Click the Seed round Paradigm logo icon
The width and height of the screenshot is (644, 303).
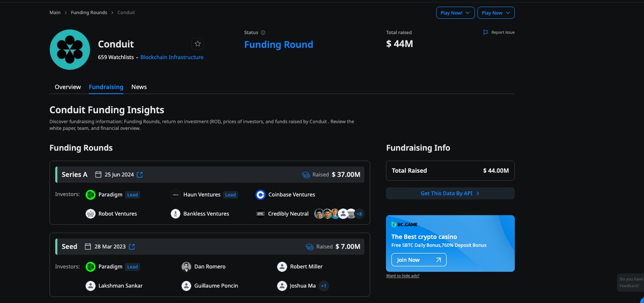click(91, 266)
